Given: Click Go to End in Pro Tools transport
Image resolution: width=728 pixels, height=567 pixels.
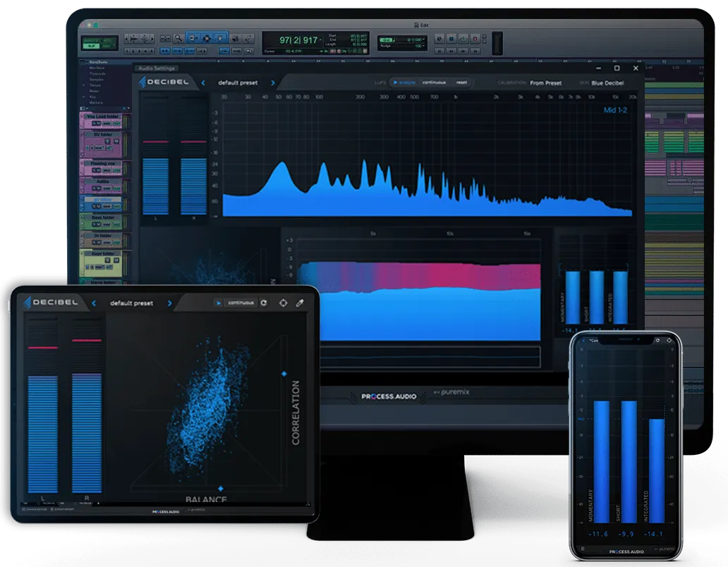Looking at the screenshot, I should (x=475, y=51).
